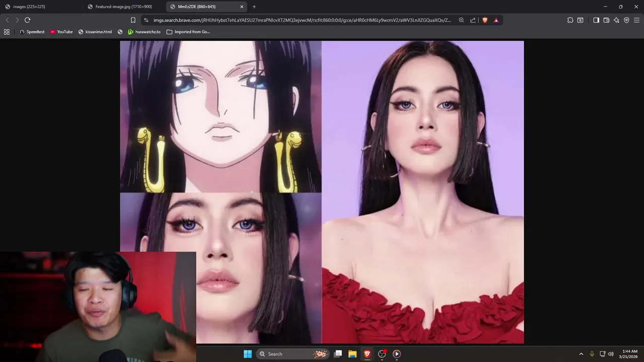
Task: Click the displayed comparison image
Action: pyautogui.click(x=322, y=192)
